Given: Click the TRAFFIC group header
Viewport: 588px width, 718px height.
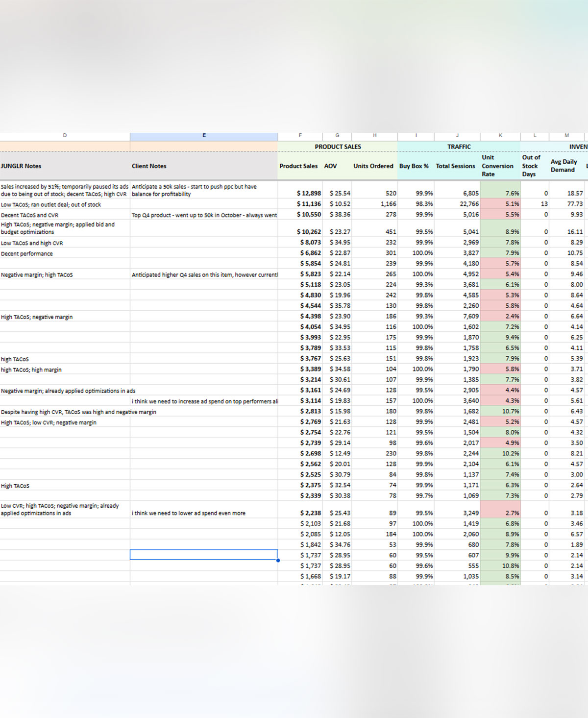Looking at the screenshot, I should click(x=459, y=147).
